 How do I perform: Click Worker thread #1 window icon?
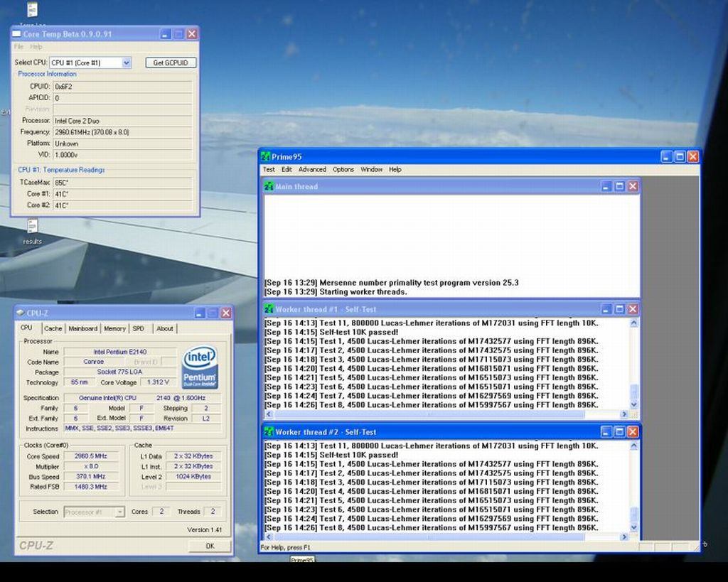(x=269, y=310)
